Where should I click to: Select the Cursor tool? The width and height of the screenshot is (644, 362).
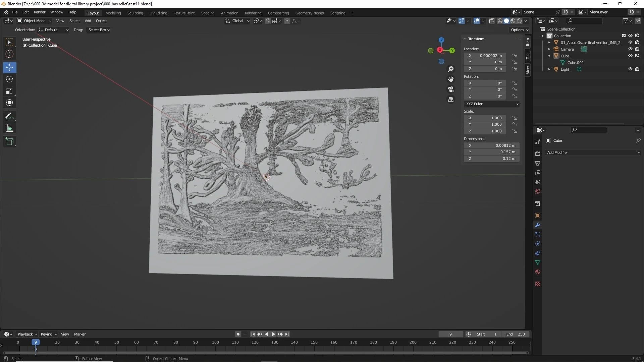click(9, 54)
